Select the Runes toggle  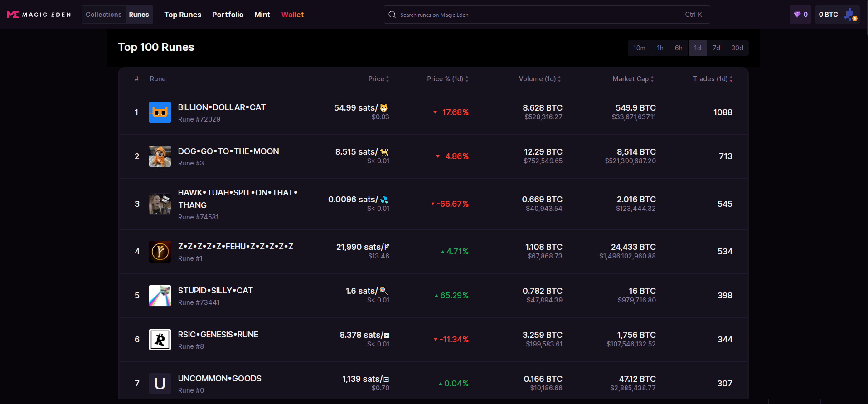click(x=139, y=15)
